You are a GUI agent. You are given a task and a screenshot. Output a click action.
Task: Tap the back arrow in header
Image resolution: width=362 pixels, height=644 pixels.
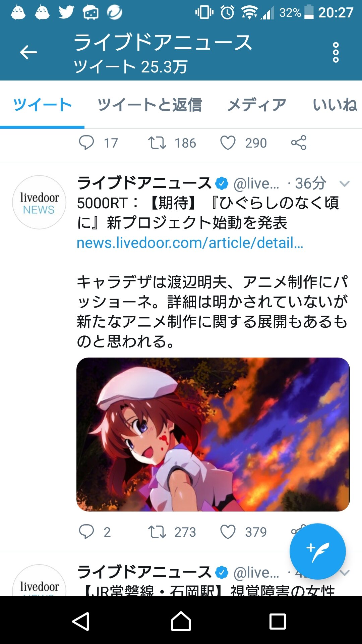[x=28, y=53]
